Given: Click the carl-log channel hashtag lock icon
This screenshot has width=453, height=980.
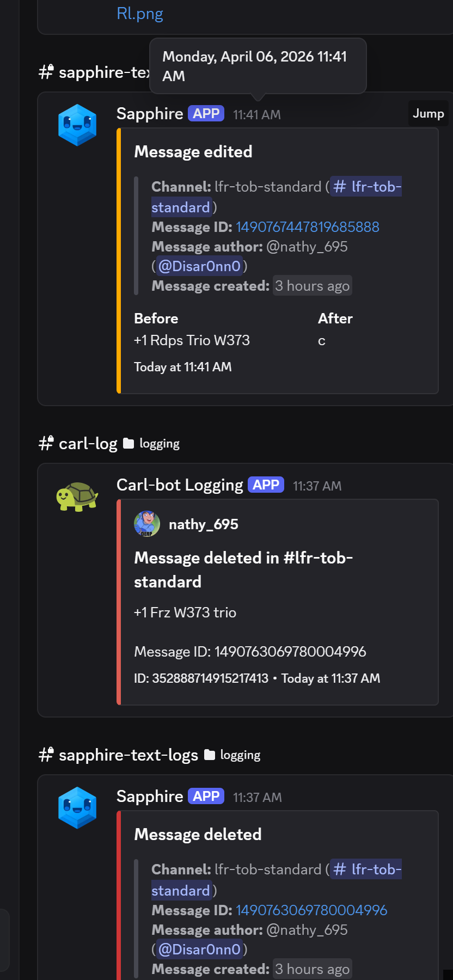Looking at the screenshot, I should click(46, 443).
